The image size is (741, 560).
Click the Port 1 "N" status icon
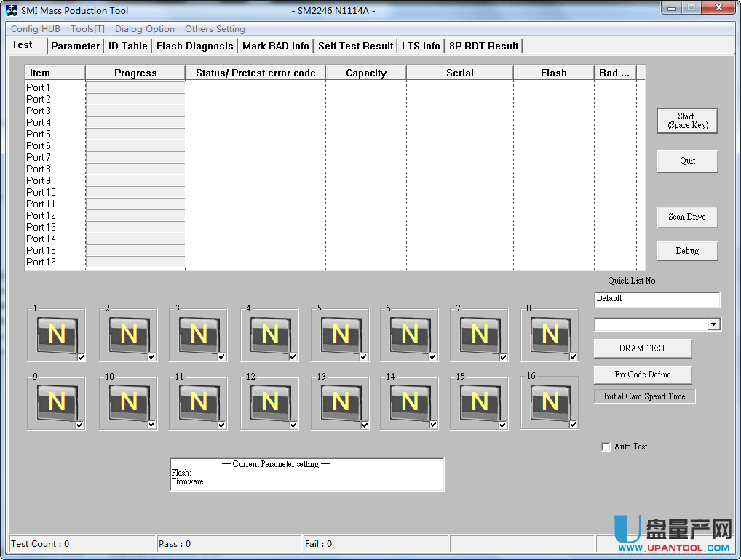55,335
